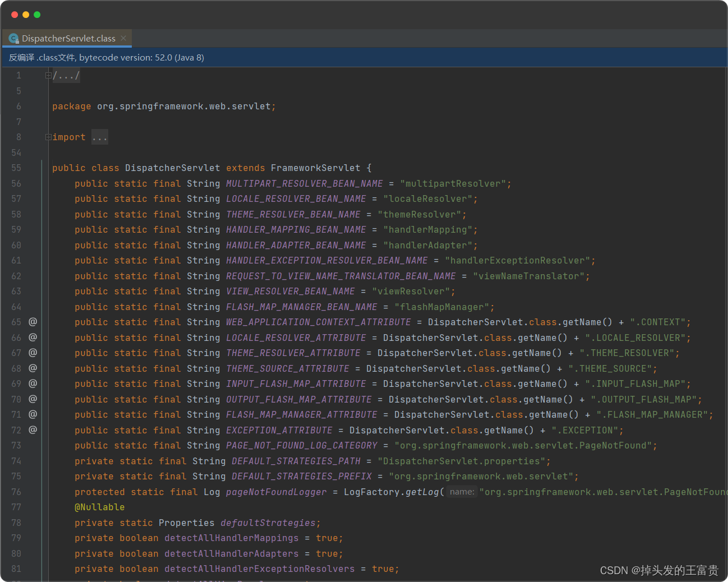Click PAGE_NOT_FOUND_LOG_CATEGORY constant

tap(302, 446)
